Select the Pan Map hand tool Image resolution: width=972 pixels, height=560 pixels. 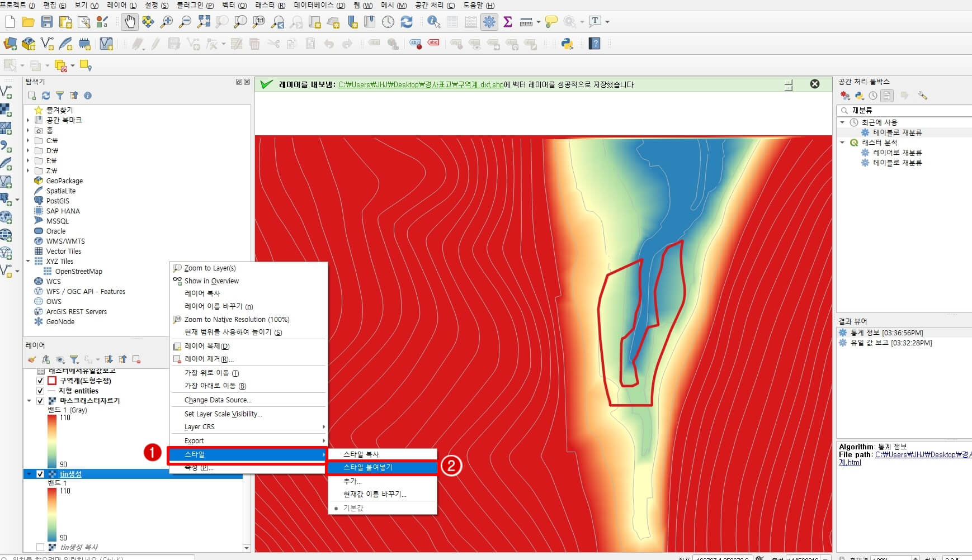(x=130, y=22)
